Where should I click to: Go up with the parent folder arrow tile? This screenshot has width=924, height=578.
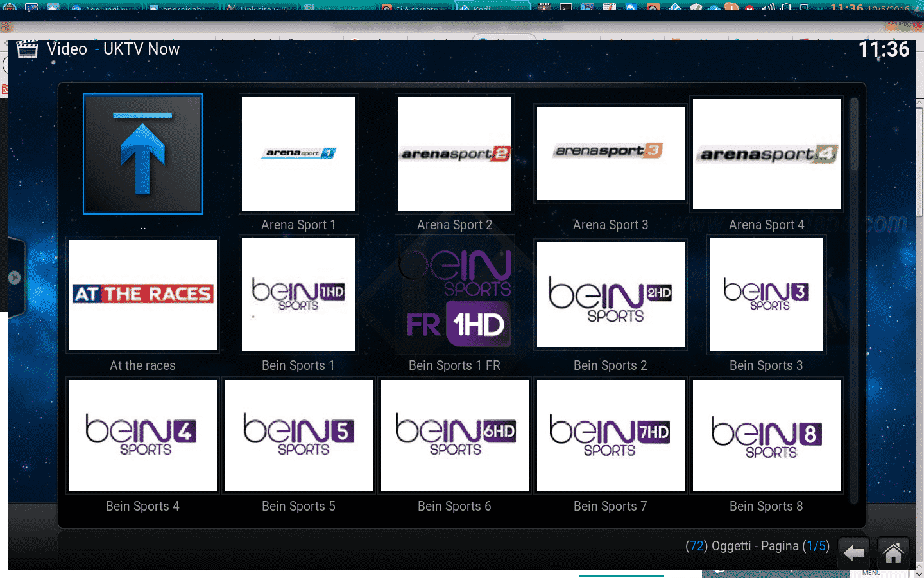[x=143, y=154]
